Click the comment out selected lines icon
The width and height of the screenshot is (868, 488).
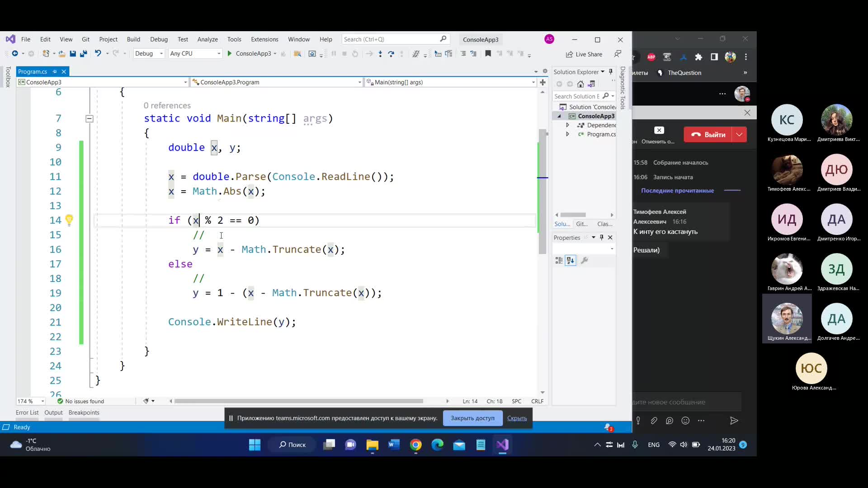click(463, 53)
